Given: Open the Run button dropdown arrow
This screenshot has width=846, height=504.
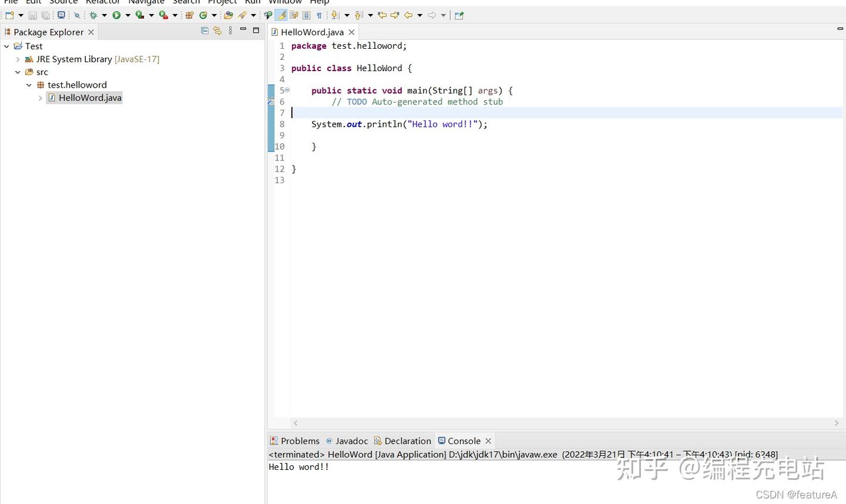Looking at the screenshot, I should pos(128,15).
